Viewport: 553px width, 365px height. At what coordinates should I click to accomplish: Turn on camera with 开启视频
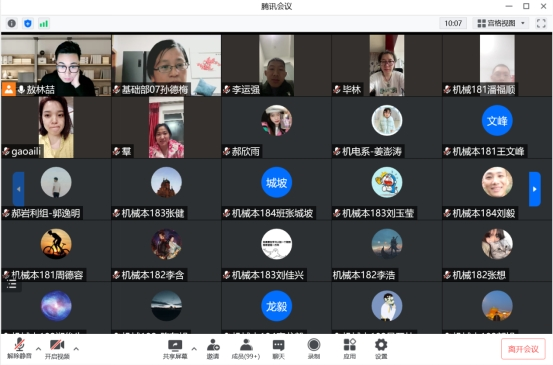click(57, 349)
